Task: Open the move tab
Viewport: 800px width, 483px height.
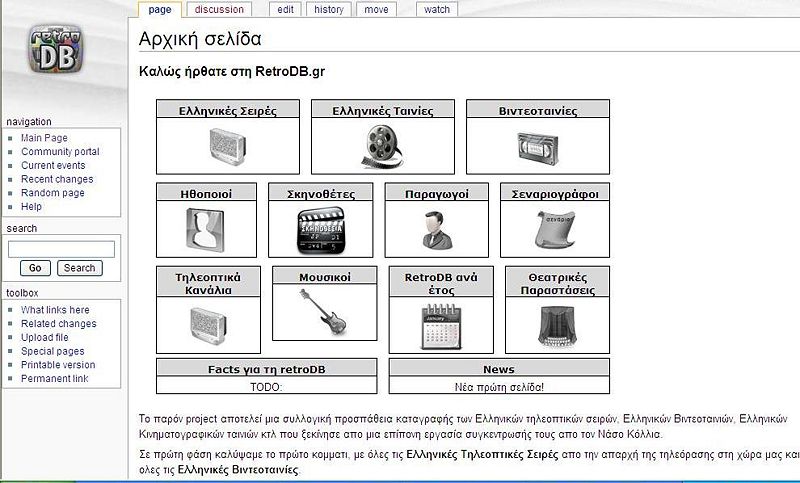Action: tap(377, 10)
